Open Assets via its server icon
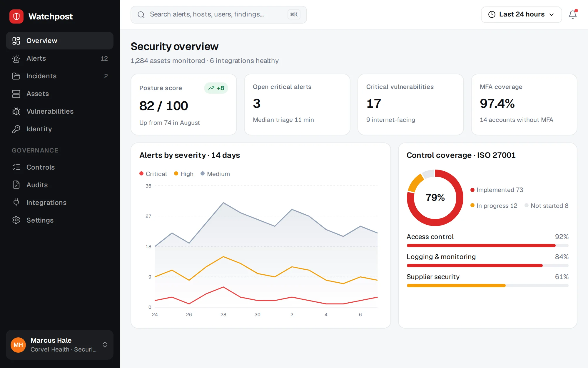Viewport: 588px width, 368px height. [16, 94]
